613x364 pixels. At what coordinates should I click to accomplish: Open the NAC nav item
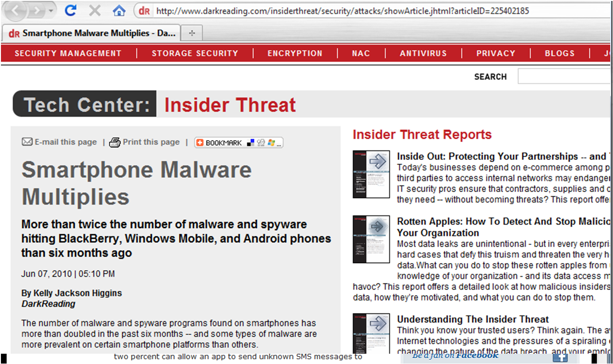coord(361,53)
